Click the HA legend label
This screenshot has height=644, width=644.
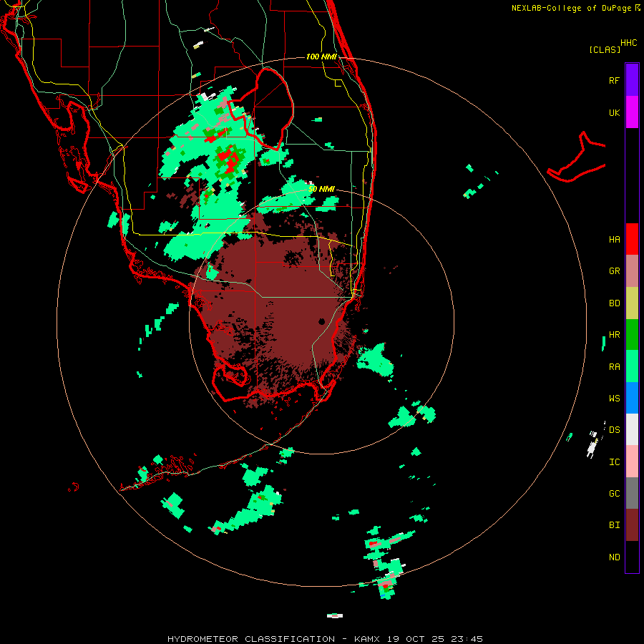coord(614,239)
